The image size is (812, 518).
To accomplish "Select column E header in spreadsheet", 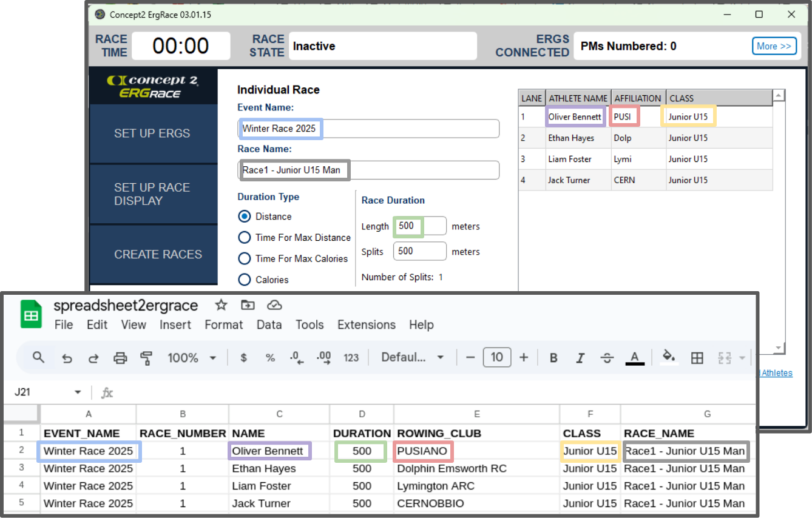I will pyautogui.click(x=477, y=414).
